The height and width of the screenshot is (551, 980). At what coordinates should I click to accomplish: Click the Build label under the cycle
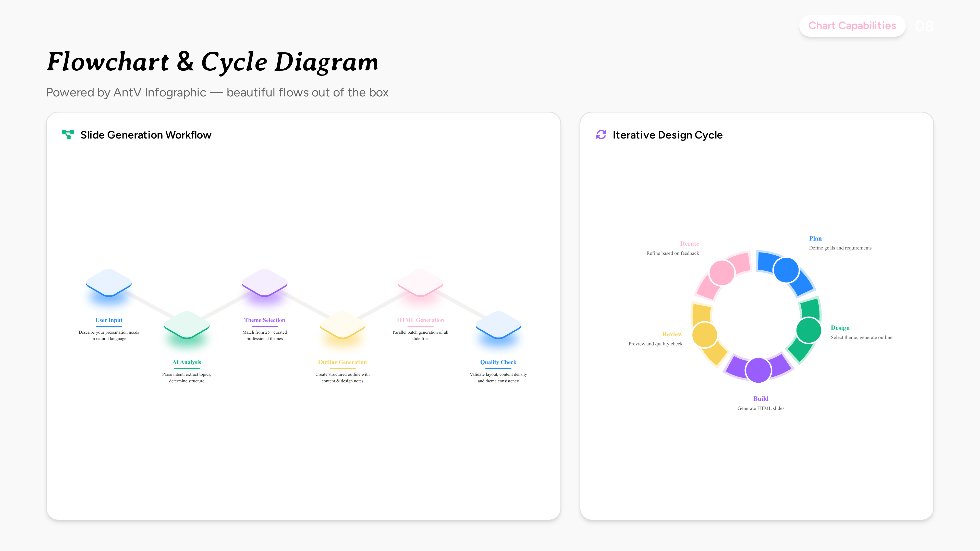coord(761,398)
